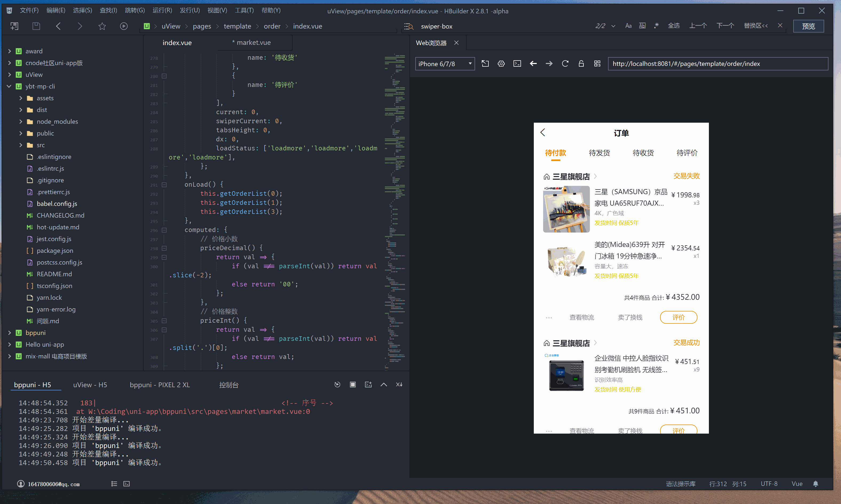Switch to the 控制台 tab
Viewport: 841px width, 504px height.
(229, 385)
